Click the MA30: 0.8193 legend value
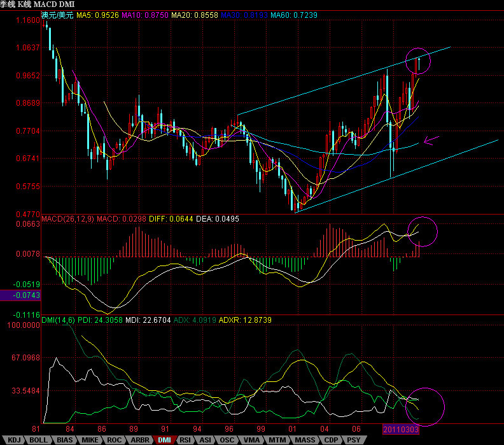The image size is (504, 445). coord(244,15)
